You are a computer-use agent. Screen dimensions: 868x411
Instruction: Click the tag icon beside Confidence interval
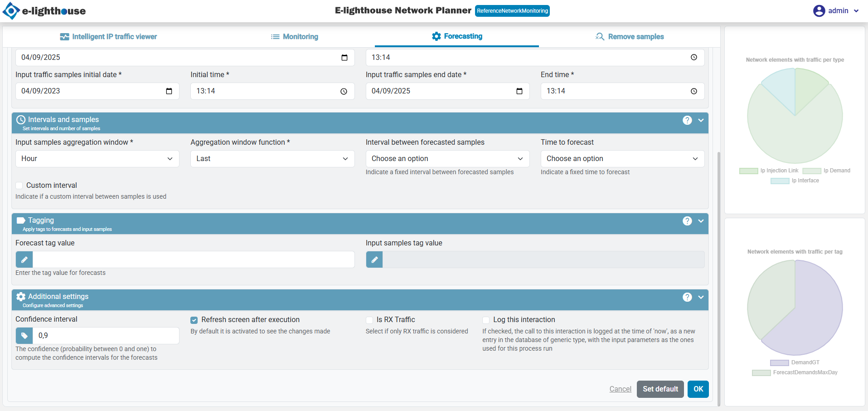[24, 336]
